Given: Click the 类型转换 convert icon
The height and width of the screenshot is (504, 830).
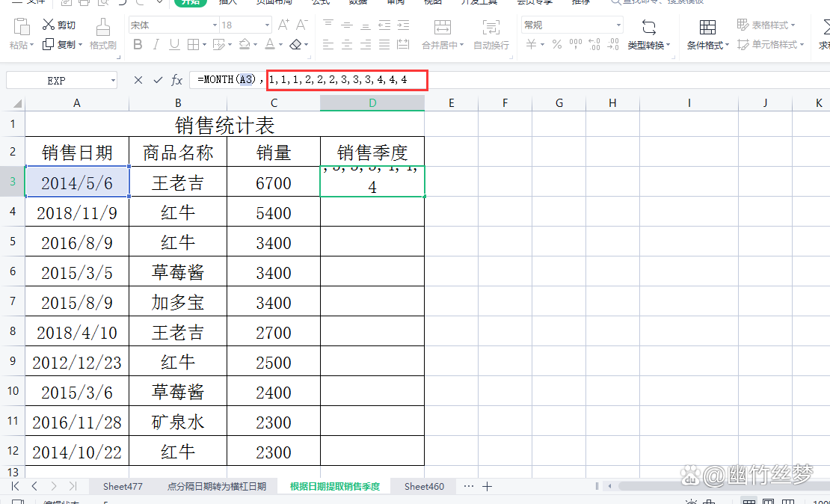Looking at the screenshot, I should [649, 27].
